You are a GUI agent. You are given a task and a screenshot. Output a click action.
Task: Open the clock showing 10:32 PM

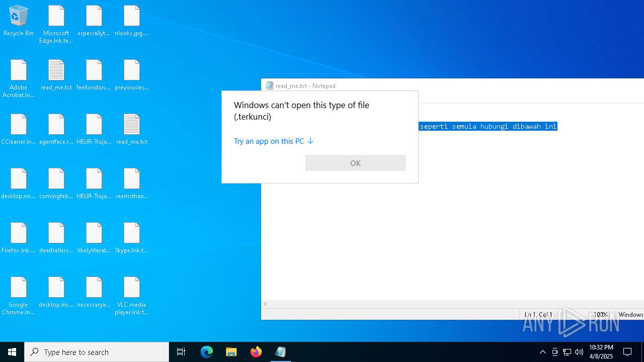pyautogui.click(x=601, y=352)
